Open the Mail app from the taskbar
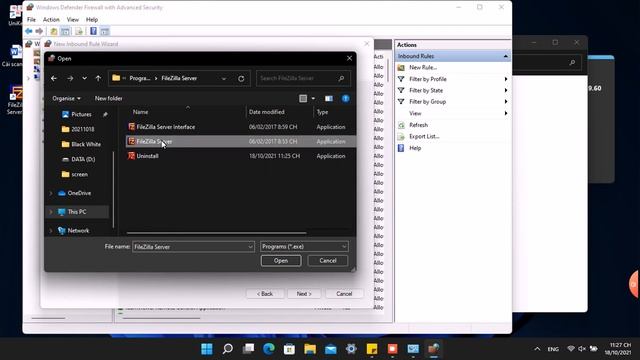 point(331,349)
